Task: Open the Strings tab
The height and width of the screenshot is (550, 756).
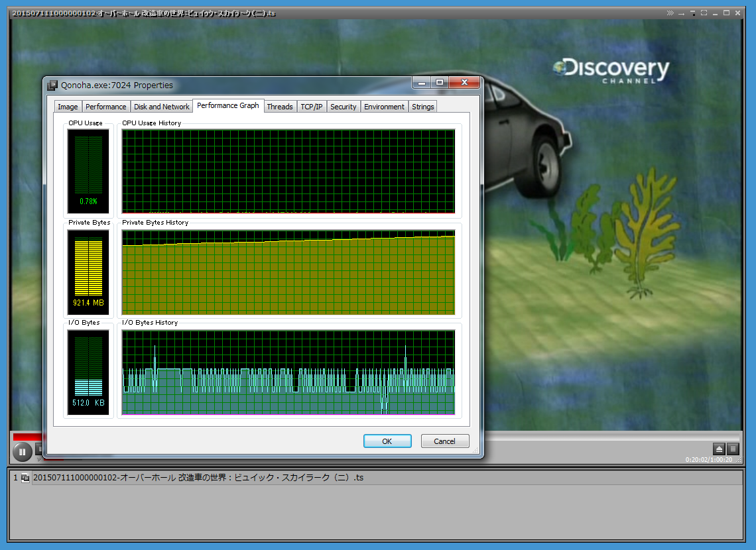Action: (x=422, y=107)
